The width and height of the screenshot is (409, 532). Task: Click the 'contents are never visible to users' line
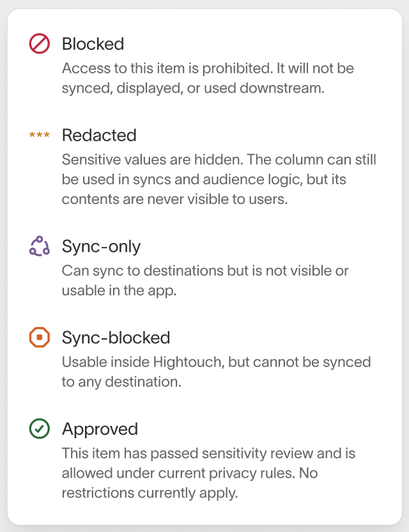(174, 199)
